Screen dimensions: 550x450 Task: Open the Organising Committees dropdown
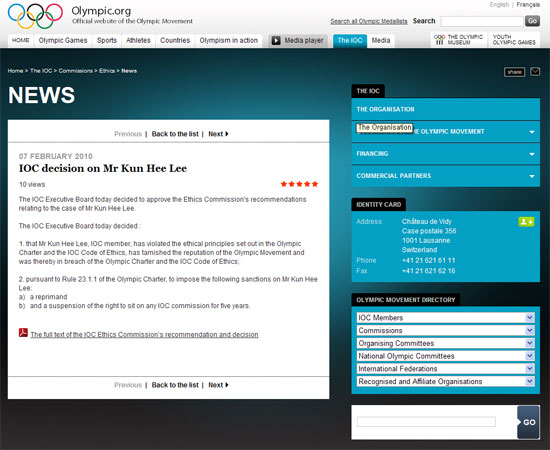pos(445,343)
